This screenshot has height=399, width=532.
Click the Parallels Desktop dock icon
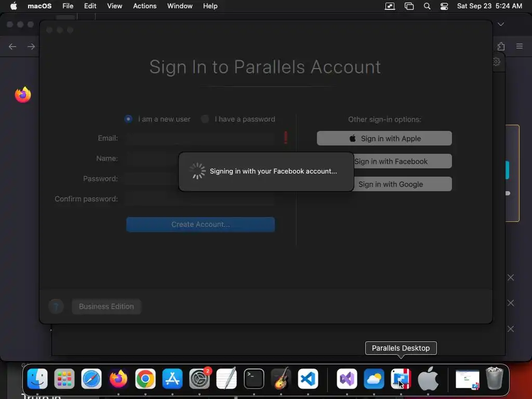click(401, 379)
